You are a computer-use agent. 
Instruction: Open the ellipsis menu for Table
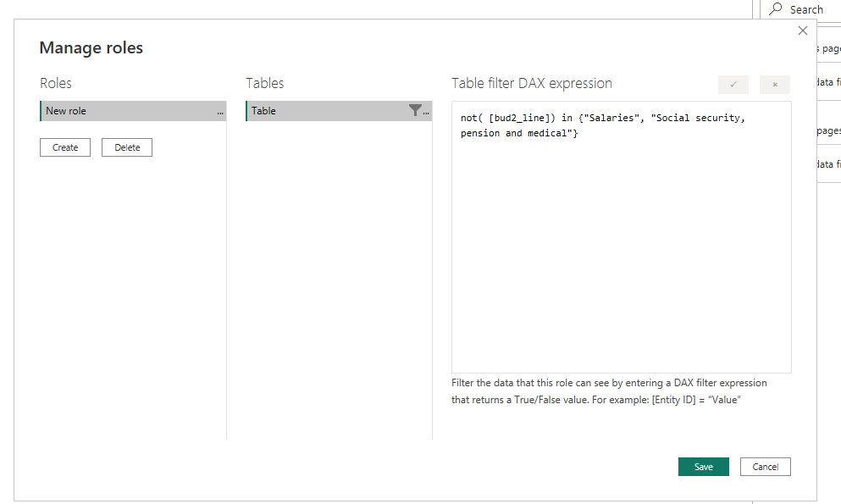[426, 112]
